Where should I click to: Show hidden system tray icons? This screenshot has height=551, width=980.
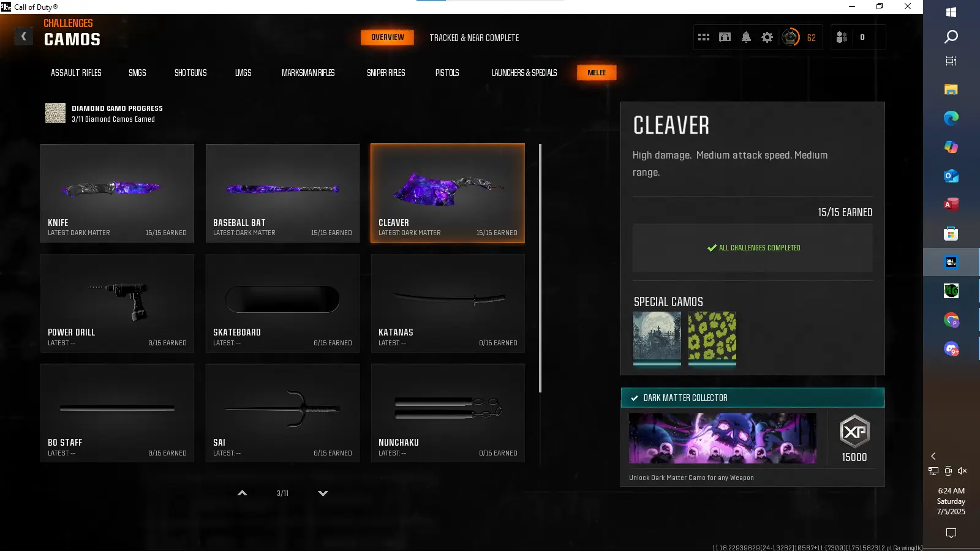tap(933, 456)
